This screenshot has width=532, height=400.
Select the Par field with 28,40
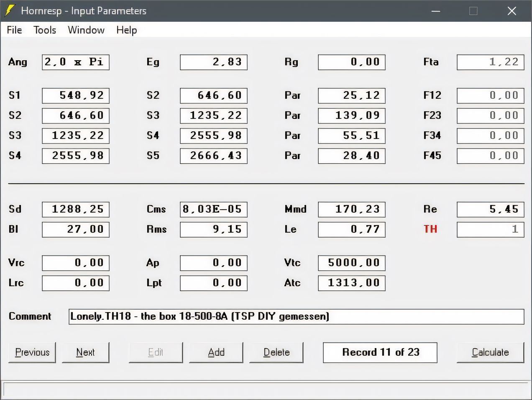click(x=352, y=156)
